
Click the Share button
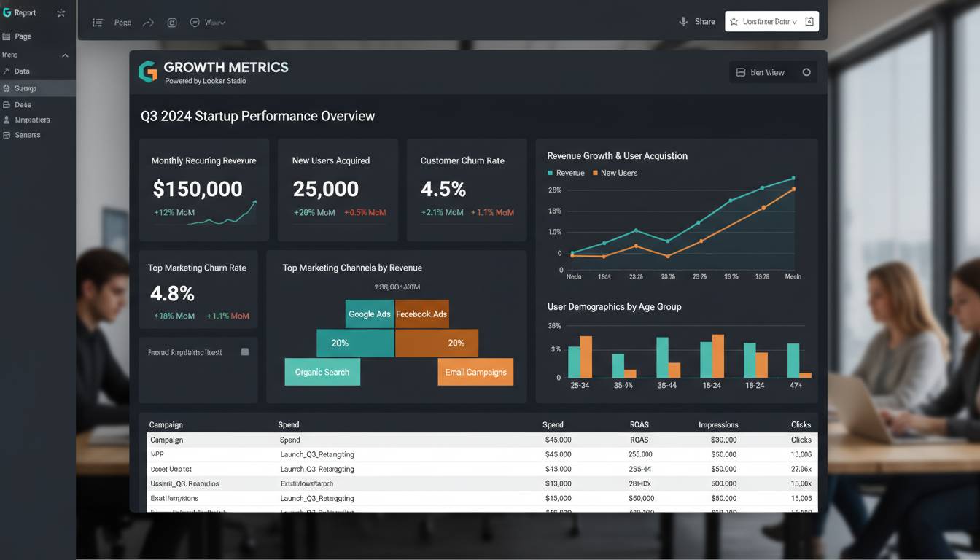tap(704, 22)
